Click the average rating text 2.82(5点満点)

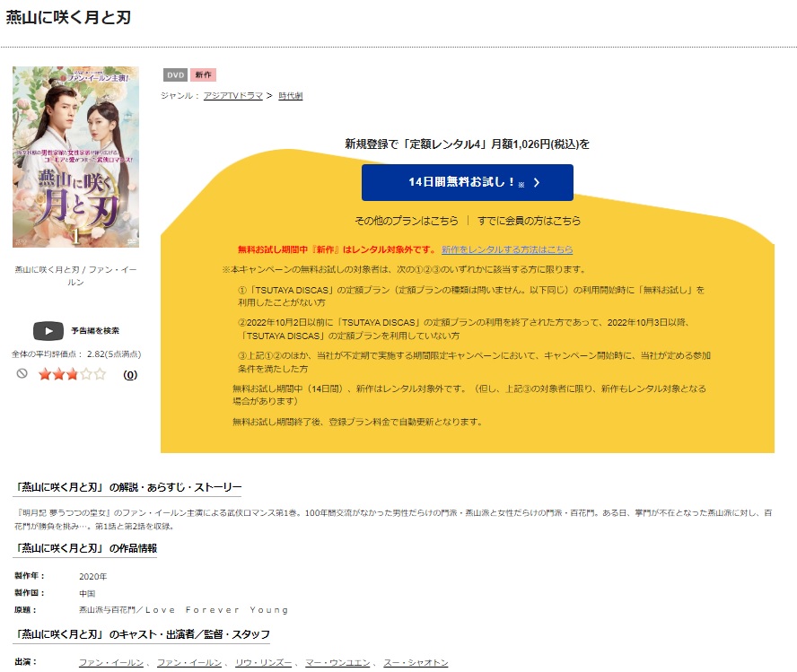[x=114, y=354]
